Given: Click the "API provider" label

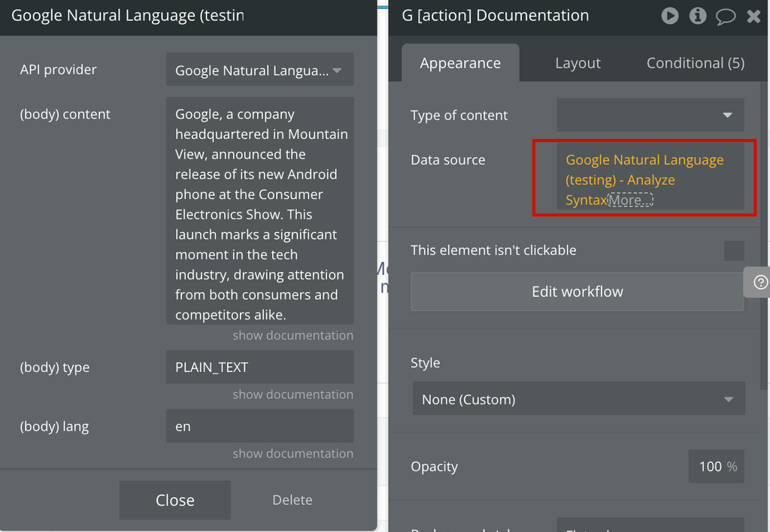Looking at the screenshot, I should pyautogui.click(x=59, y=70).
